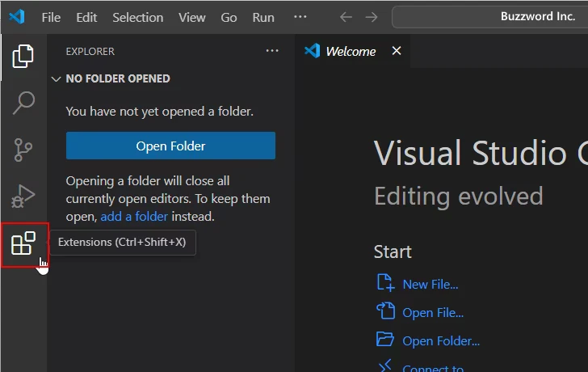Open the Extensions view icon
This screenshot has height=372, width=588.
(23, 243)
